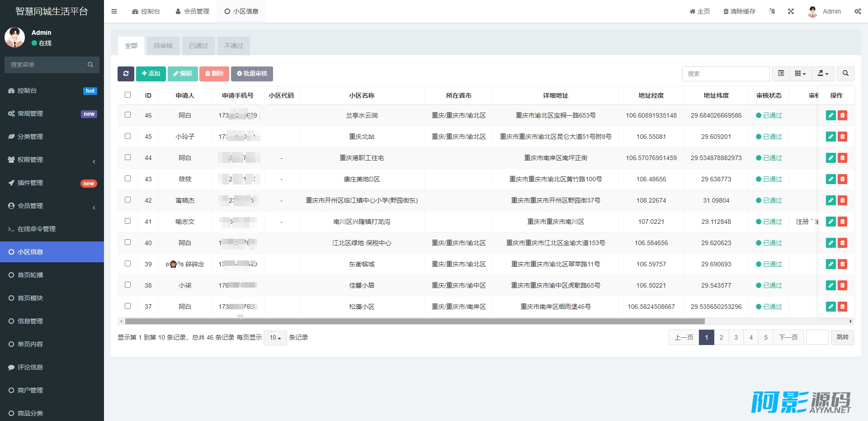The image size is (868, 421).
Task: Click the hamburger menu toggle icon
Action: (114, 11)
